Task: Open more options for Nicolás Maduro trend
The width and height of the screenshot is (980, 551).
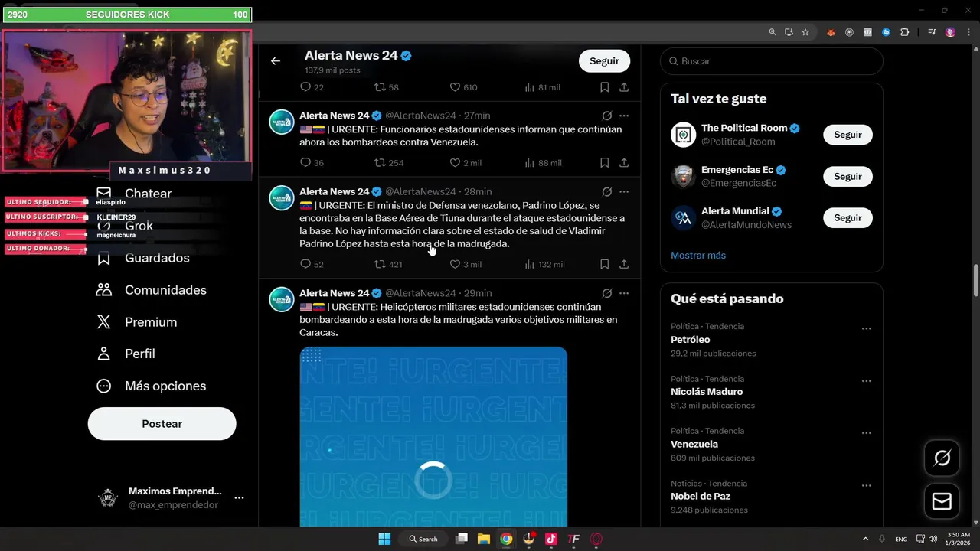Action: tap(866, 381)
